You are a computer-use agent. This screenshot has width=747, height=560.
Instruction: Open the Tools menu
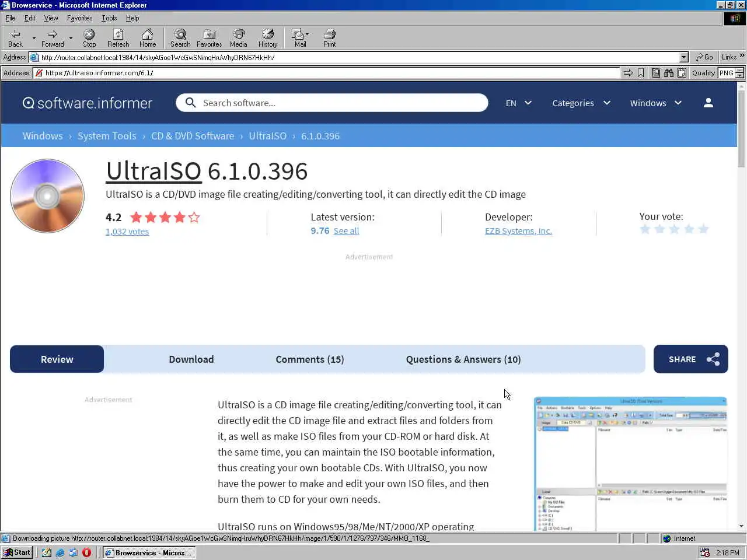[109, 18]
